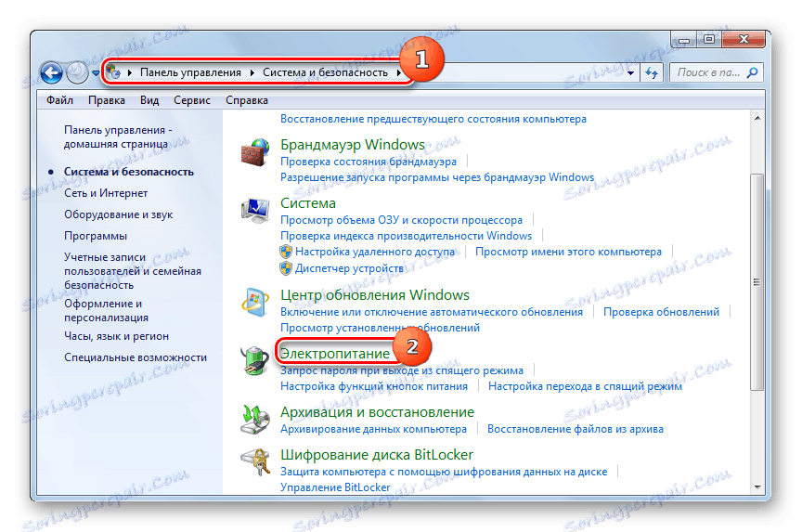
Task: Click Настройка перехода в спящий режим link
Action: (585, 386)
